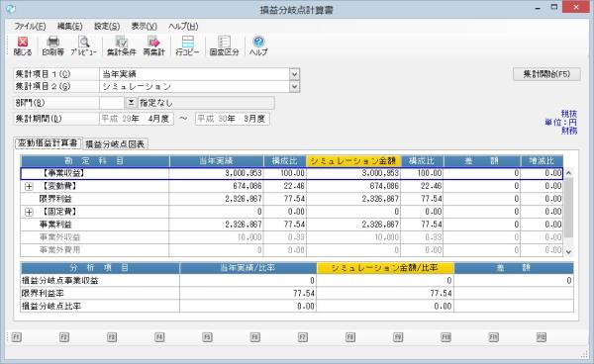Click the F12 function key button

pyautogui.click(x=541, y=336)
